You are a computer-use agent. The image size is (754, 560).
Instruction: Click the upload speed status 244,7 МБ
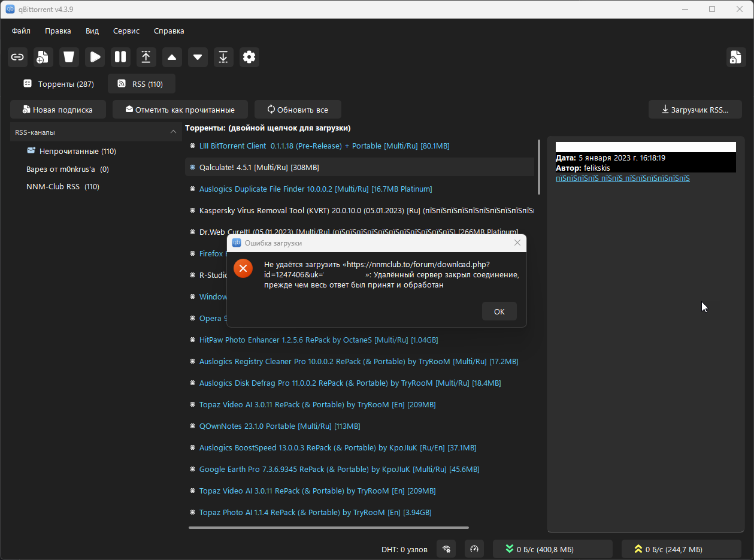pos(681,549)
